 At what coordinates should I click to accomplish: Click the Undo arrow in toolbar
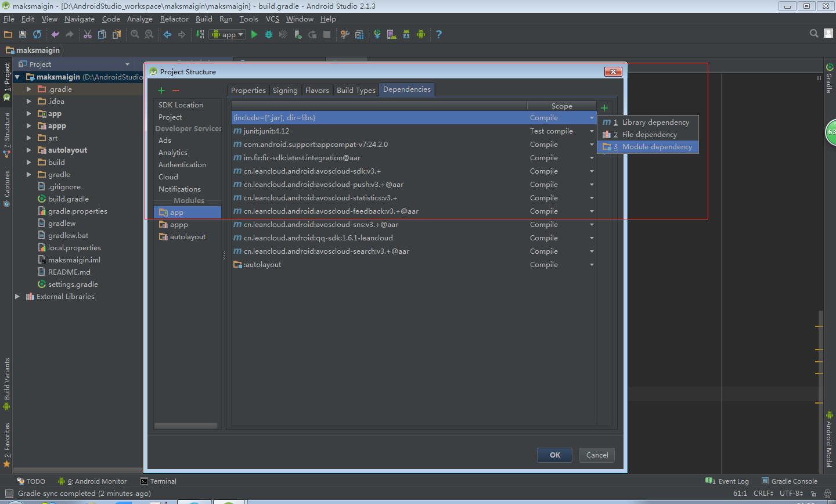pos(55,34)
